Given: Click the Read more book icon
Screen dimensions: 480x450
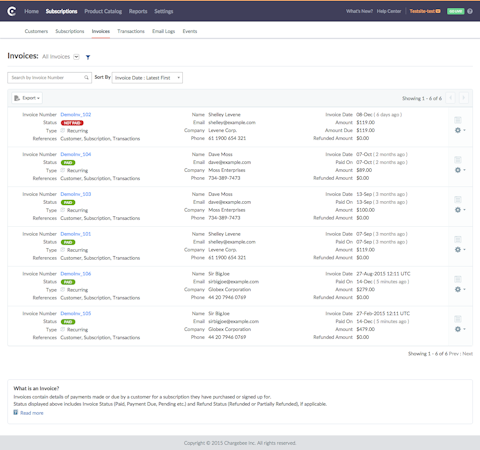Looking at the screenshot, I should click(16, 413).
